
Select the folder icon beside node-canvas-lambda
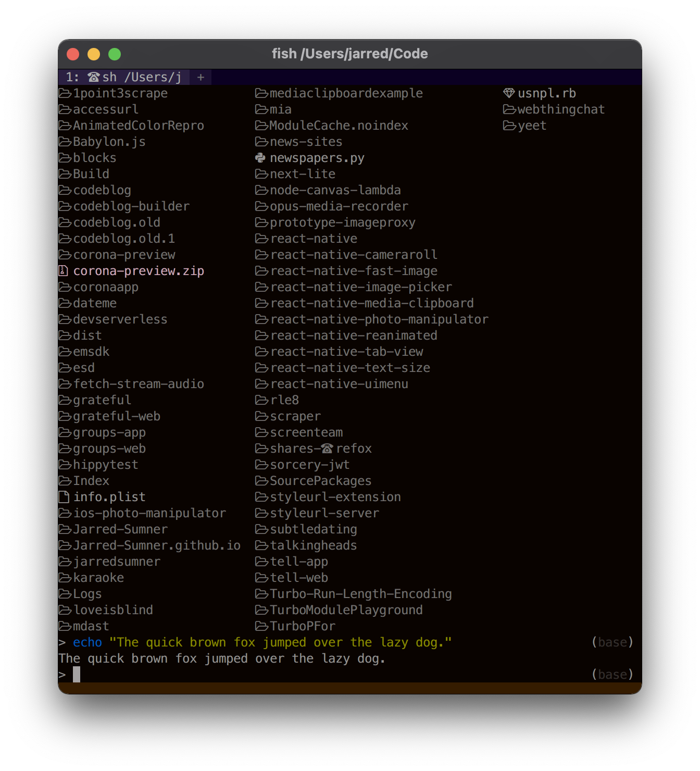tap(261, 190)
